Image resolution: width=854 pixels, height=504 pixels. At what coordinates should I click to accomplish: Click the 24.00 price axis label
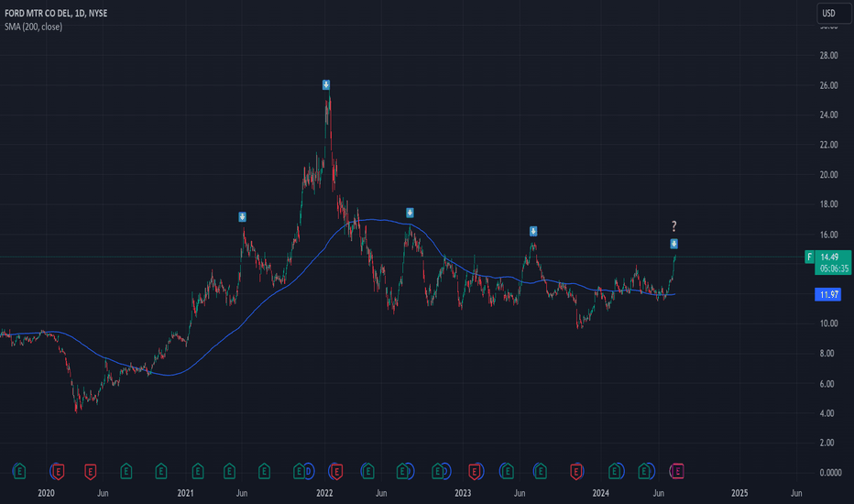828,115
